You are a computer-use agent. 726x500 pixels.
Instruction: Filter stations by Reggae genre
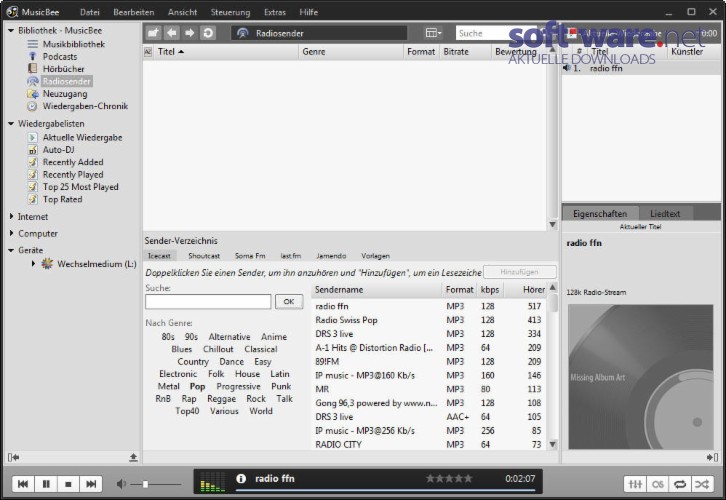click(221, 399)
